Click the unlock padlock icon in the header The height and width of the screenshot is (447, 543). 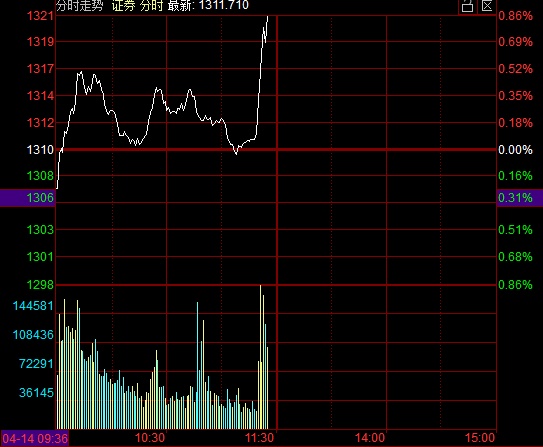(468, 6)
